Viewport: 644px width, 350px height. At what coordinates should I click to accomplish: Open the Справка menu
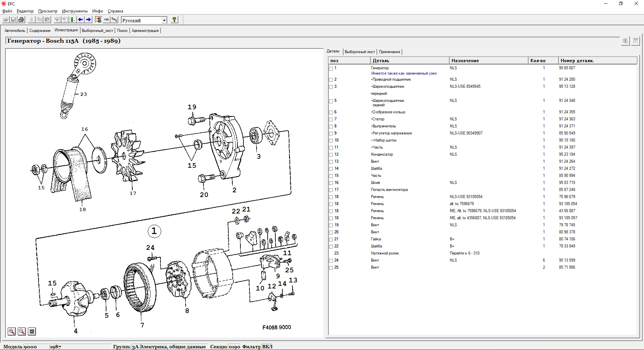(116, 11)
